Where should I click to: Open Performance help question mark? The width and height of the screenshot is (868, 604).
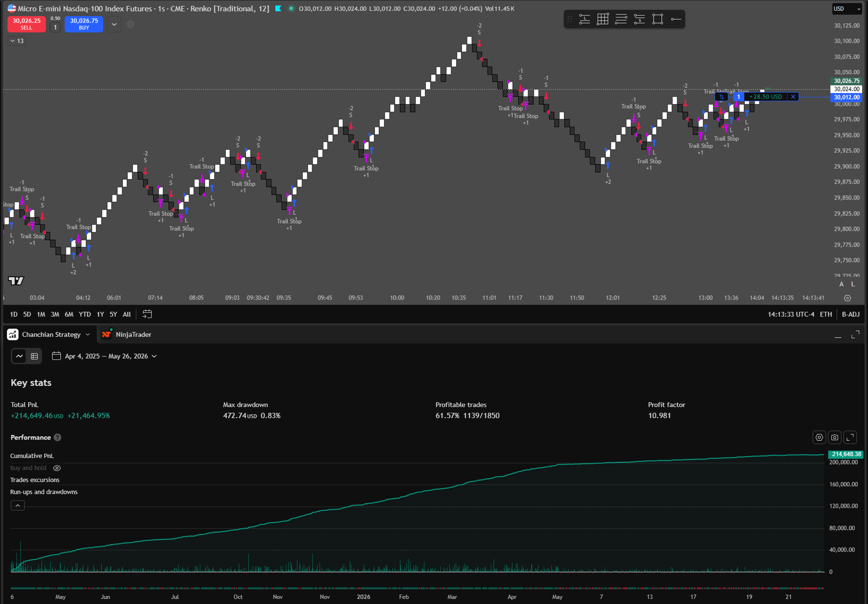58,437
